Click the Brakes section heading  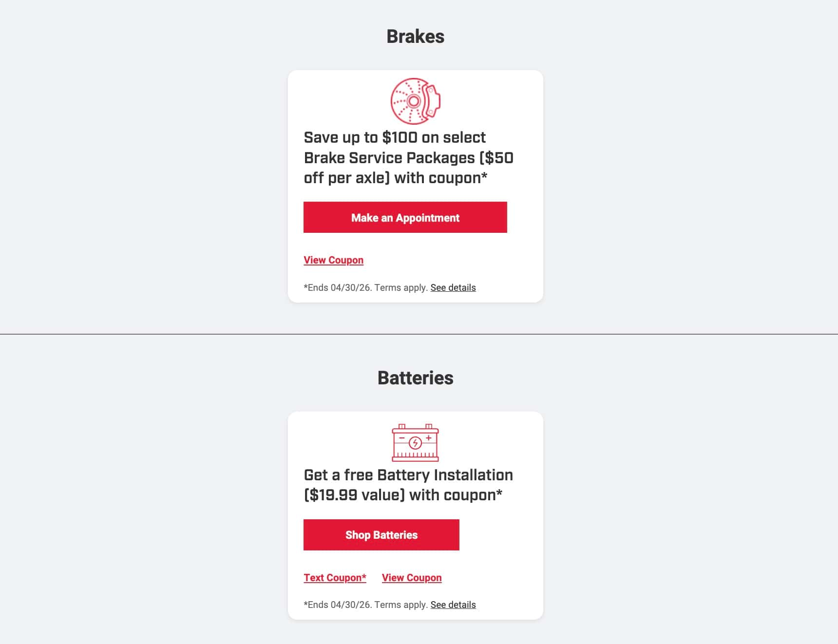[x=415, y=37]
